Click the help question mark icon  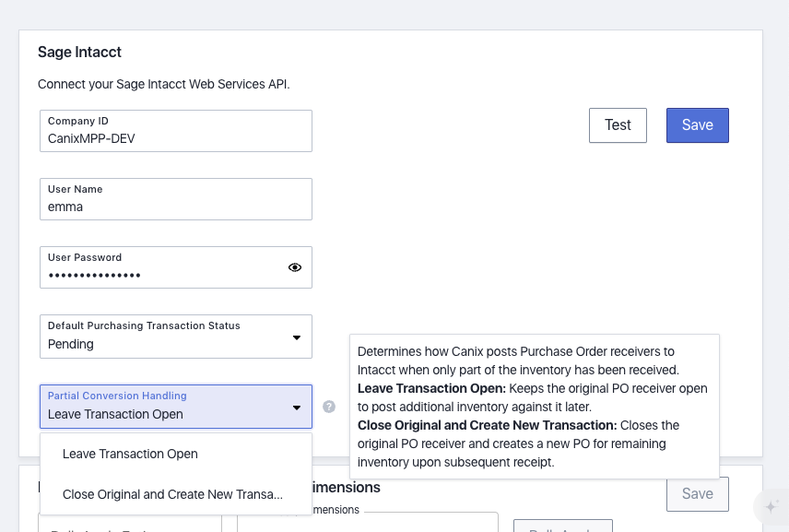point(329,407)
